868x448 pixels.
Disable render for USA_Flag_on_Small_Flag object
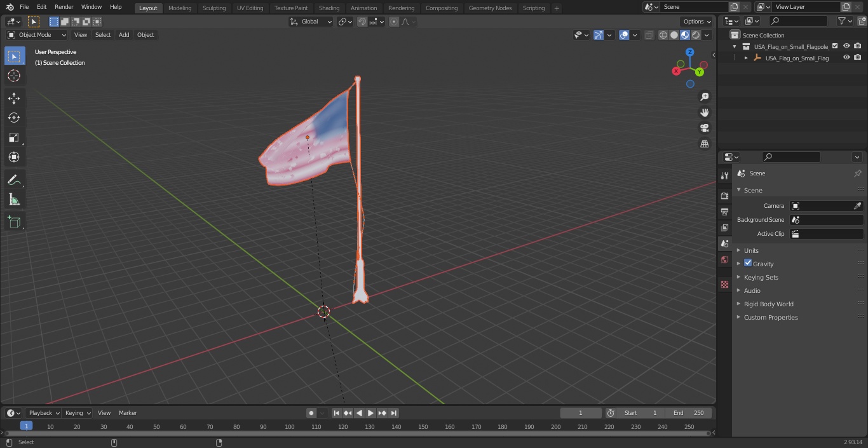click(858, 58)
